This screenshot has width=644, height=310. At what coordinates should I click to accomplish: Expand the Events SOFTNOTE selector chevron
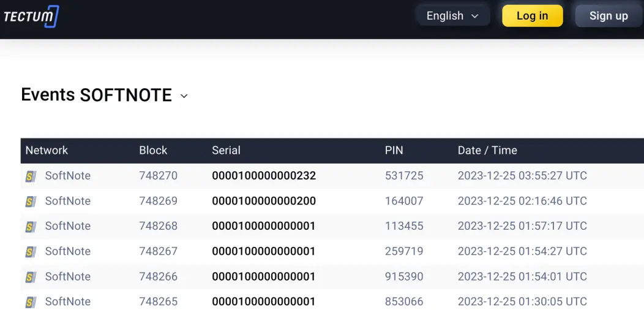click(184, 96)
